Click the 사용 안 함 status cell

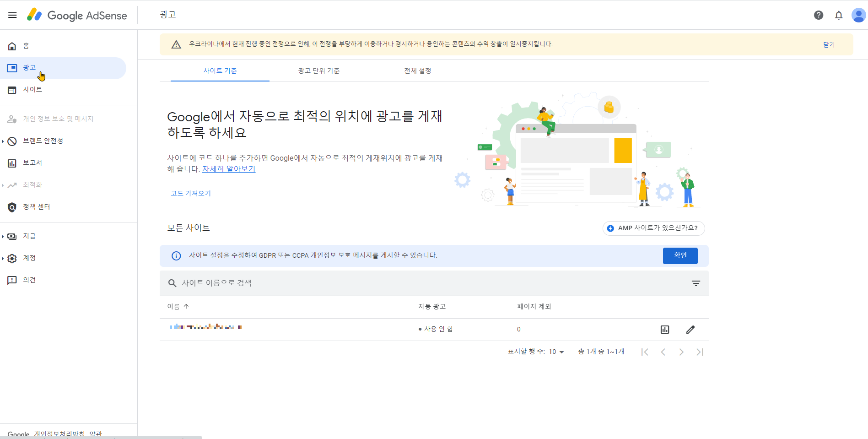pos(436,329)
